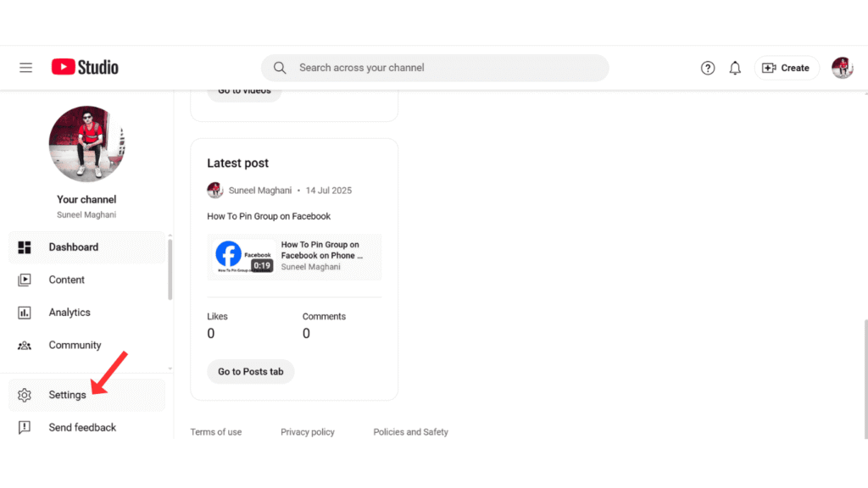Click the sidebar scrollbar thumb

[x=170, y=269]
